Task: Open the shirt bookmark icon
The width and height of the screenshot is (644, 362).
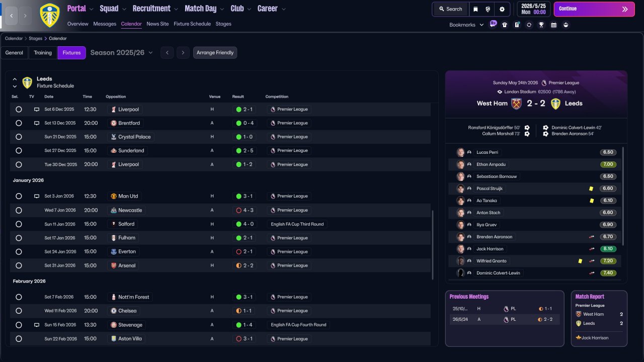Action: tap(505, 25)
